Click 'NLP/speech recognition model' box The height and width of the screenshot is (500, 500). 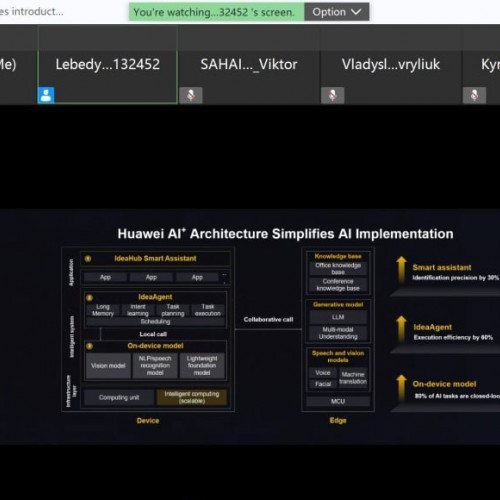pyautogui.click(x=155, y=366)
